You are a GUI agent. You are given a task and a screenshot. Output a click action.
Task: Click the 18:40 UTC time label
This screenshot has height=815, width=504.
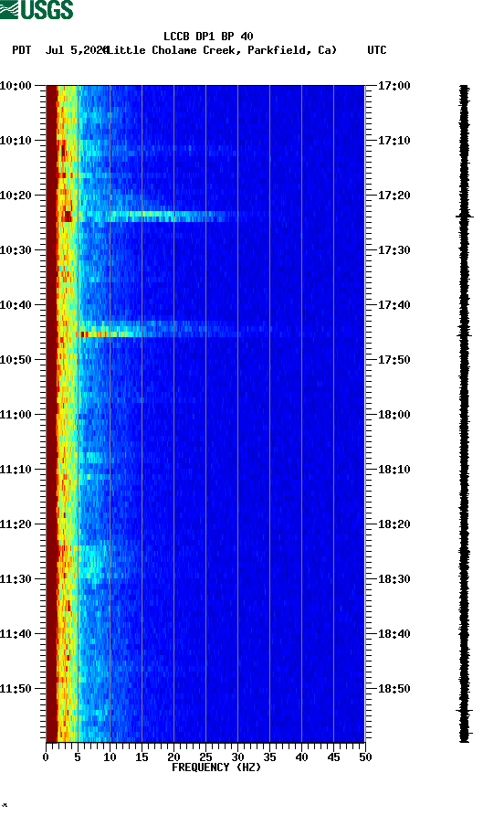click(x=394, y=634)
